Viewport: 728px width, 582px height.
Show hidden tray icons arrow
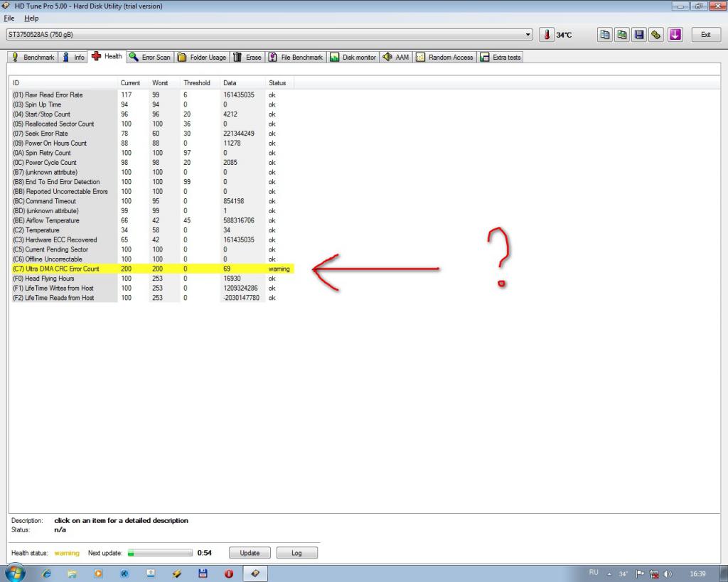click(x=609, y=574)
